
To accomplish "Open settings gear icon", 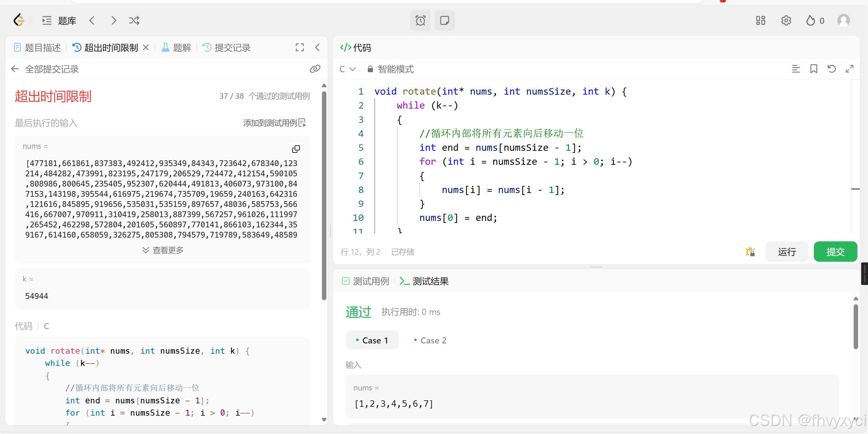I will point(786,21).
